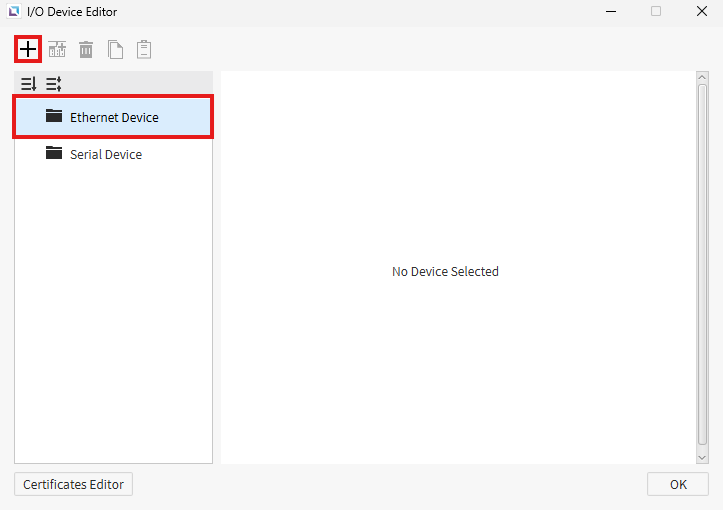Image resolution: width=723 pixels, height=510 pixels.
Task: Select the Ethernet Device tree item
Action: pyautogui.click(x=114, y=118)
